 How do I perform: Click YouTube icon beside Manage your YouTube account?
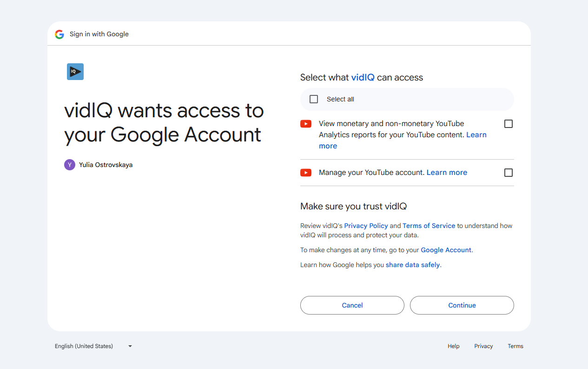coord(306,173)
